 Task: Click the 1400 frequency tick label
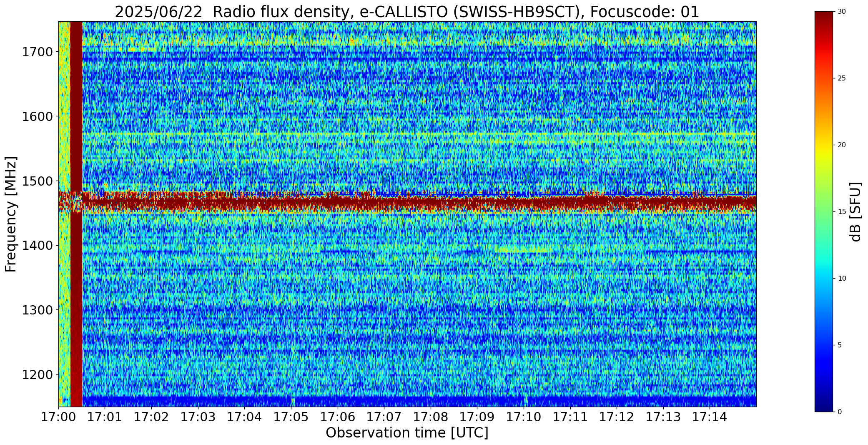pyautogui.click(x=37, y=246)
